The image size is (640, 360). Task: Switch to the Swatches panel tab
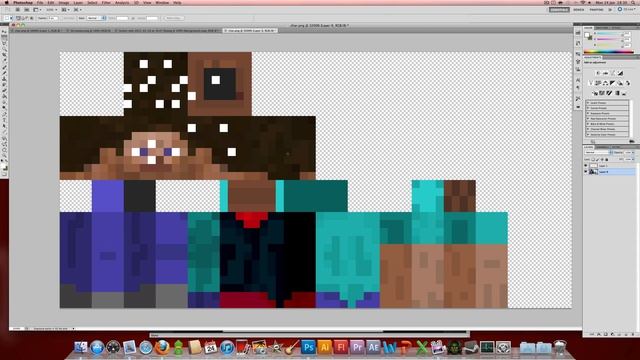(x=602, y=28)
